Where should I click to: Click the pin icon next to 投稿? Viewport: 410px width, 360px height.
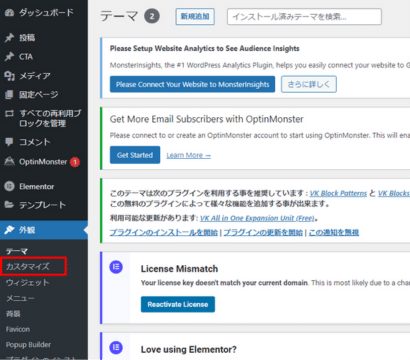point(9,38)
